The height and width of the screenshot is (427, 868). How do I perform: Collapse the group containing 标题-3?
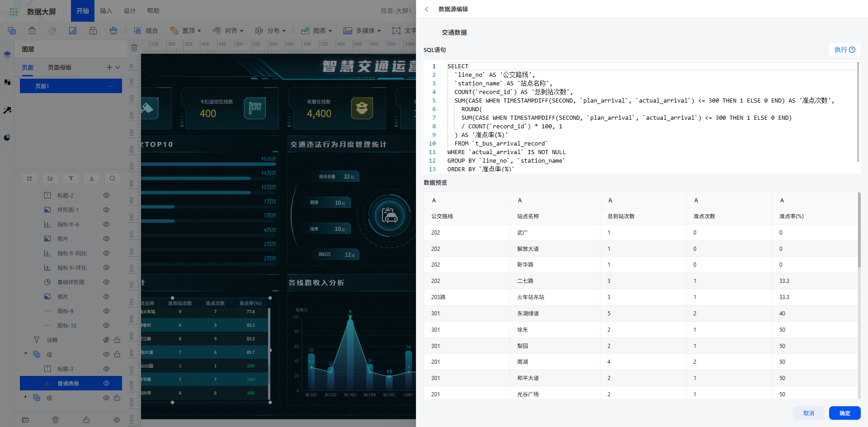pyautogui.click(x=26, y=354)
